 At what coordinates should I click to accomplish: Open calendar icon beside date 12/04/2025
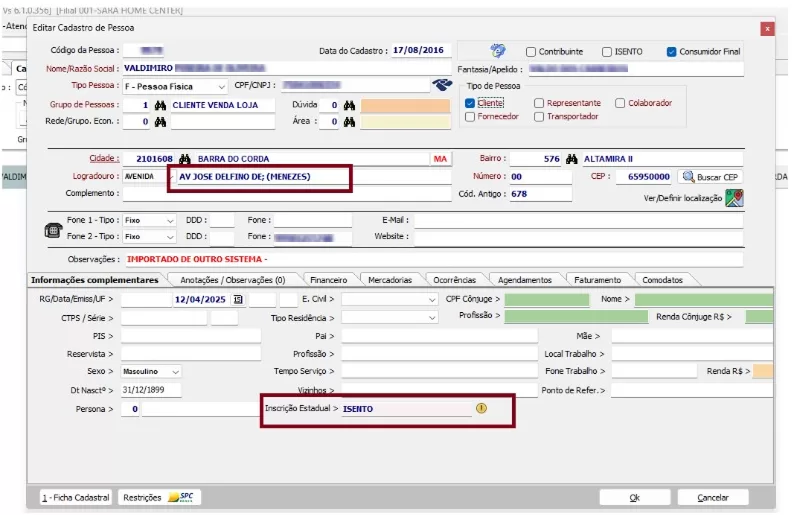(x=238, y=299)
